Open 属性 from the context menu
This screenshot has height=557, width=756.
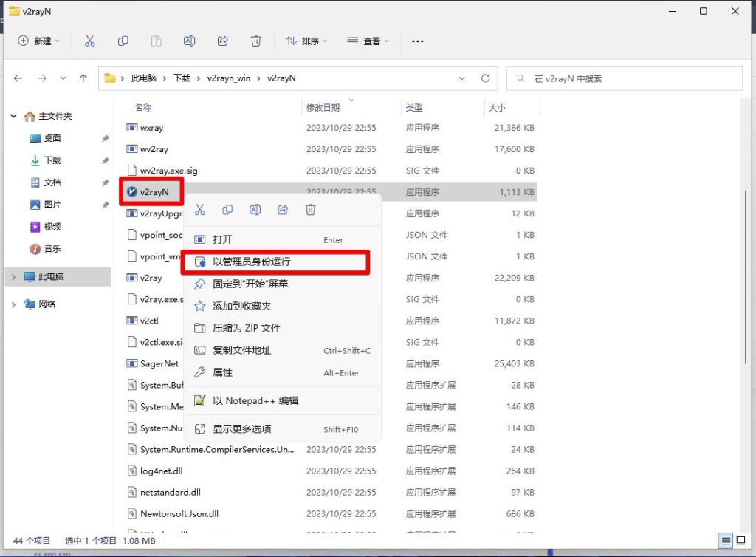(x=283, y=373)
